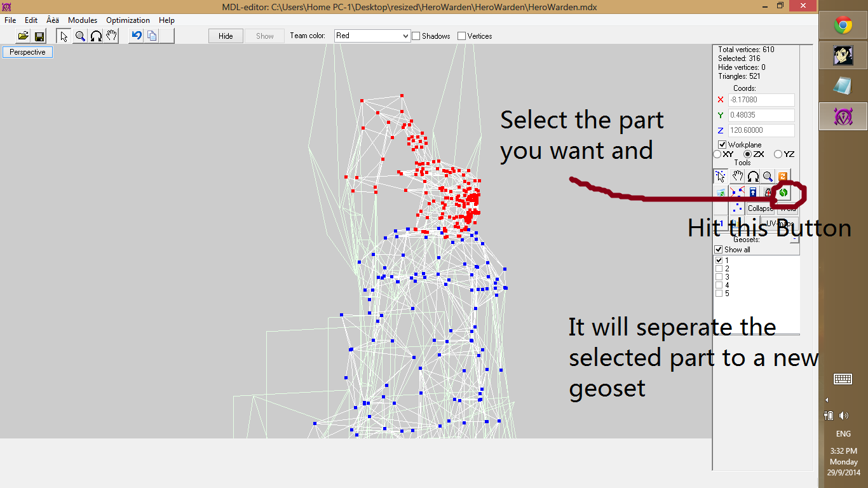Select the YZ workplane radio button
The height and width of the screenshot is (488, 868).
coord(778,154)
